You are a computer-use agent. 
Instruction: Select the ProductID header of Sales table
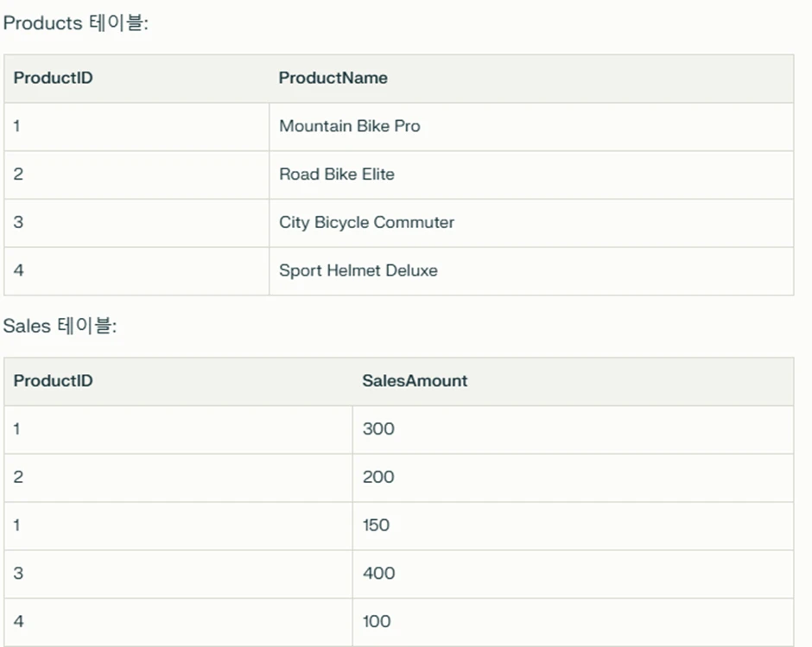coord(178,381)
